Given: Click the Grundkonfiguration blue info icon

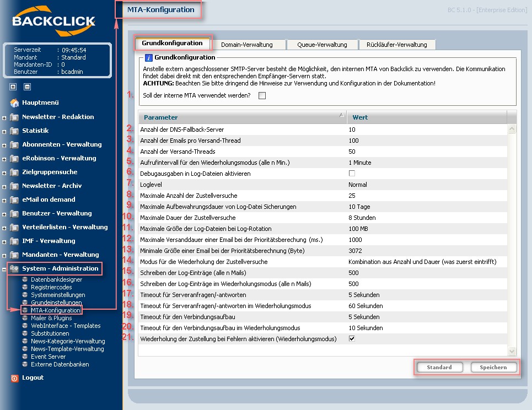Looking at the screenshot, I should pyautogui.click(x=149, y=58).
